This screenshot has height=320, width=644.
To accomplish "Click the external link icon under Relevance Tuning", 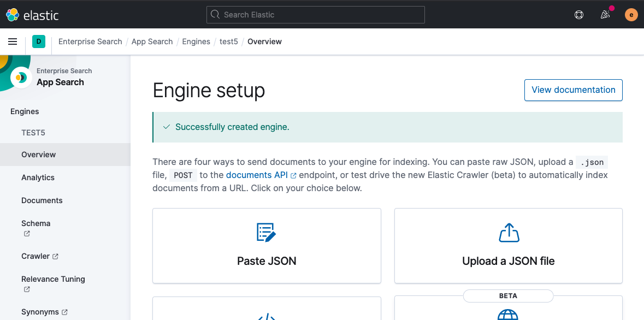I will [x=27, y=289].
